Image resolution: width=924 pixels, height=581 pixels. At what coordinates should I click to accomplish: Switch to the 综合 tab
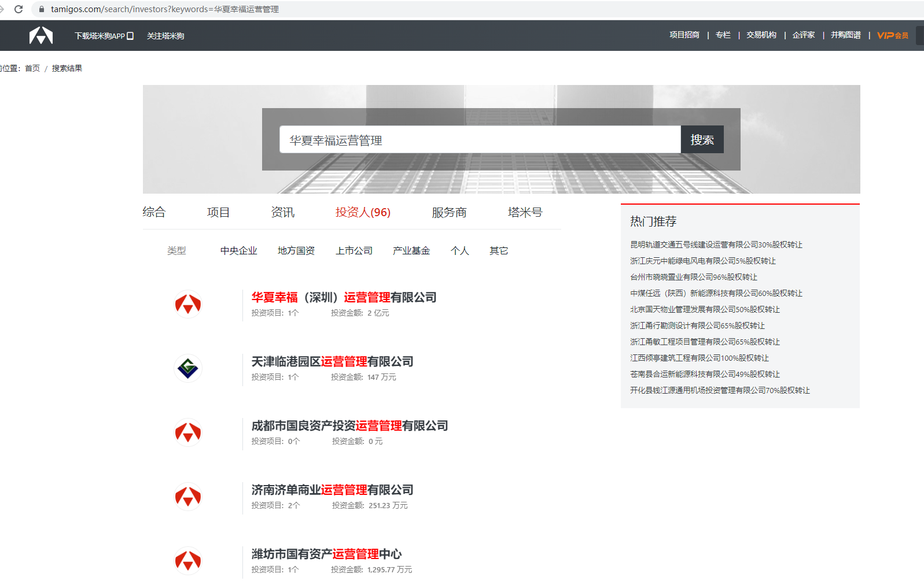coord(154,212)
